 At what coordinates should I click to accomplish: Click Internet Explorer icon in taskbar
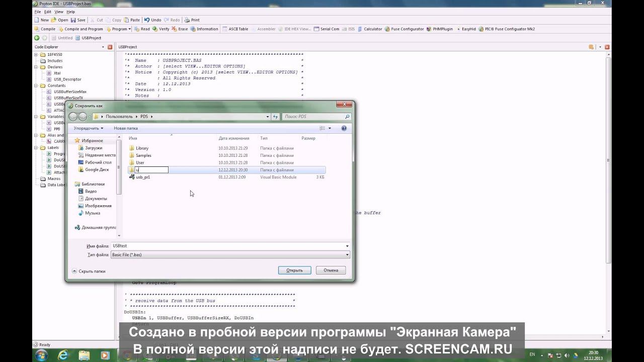coord(63,355)
